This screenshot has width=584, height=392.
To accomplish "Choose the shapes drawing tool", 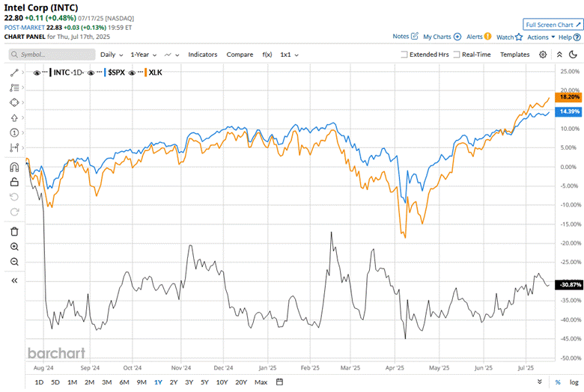I will (14, 102).
